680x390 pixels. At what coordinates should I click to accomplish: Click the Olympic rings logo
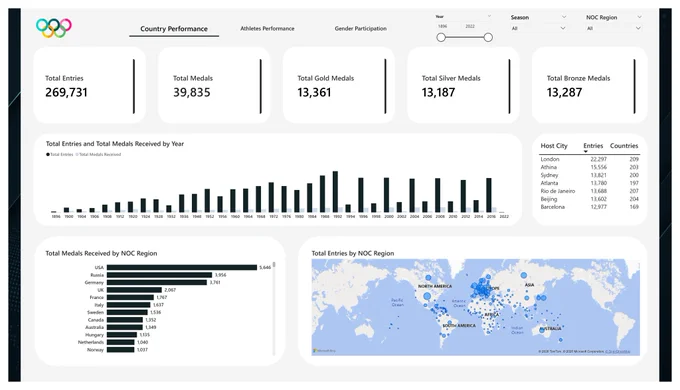click(x=54, y=28)
